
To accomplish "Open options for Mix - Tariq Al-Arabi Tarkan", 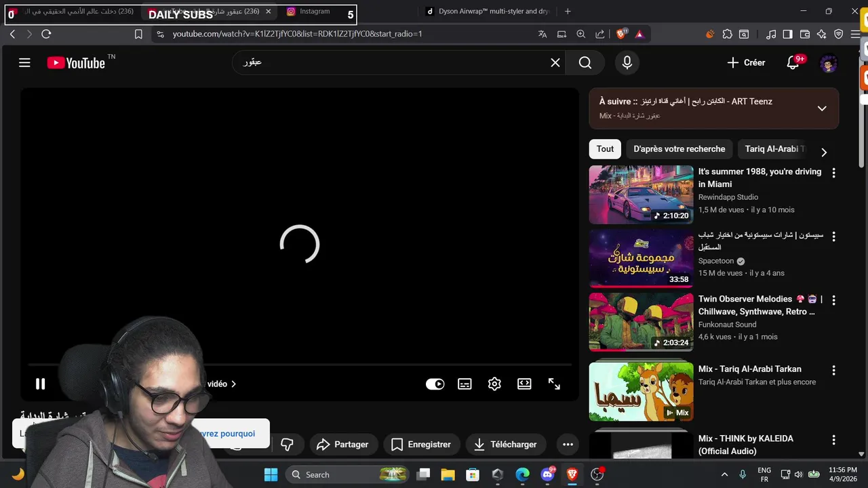I will (x=834, y=371).
